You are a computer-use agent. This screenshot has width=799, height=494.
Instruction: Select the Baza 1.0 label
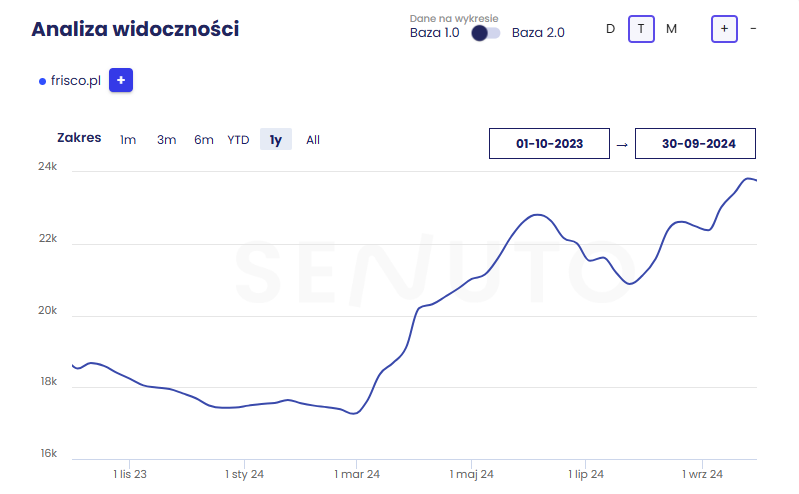(x=435, y=33)
